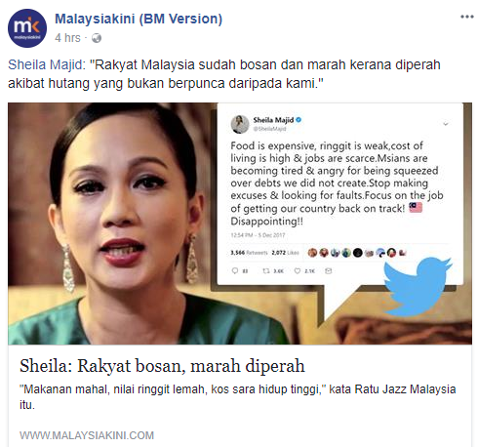Click the Malaysiakini page logo avatar
The width and height of the screenshot is (478, 448).
(27, 28)
